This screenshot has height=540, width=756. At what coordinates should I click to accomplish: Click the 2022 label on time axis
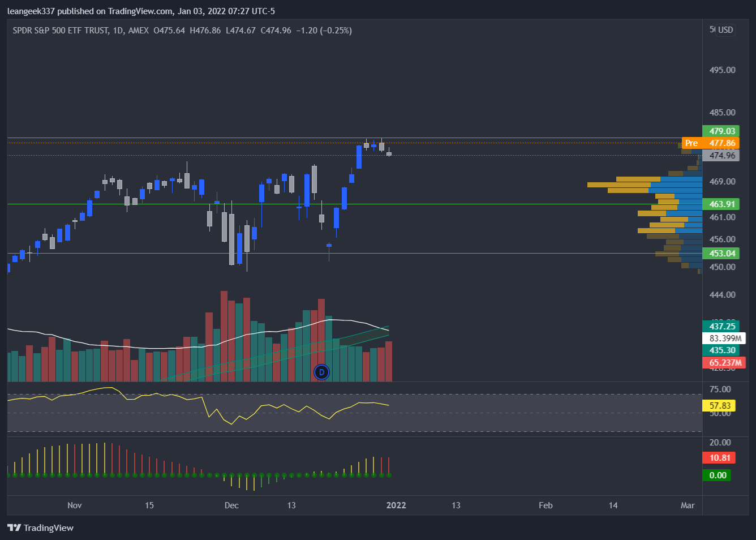coord(396,505)
